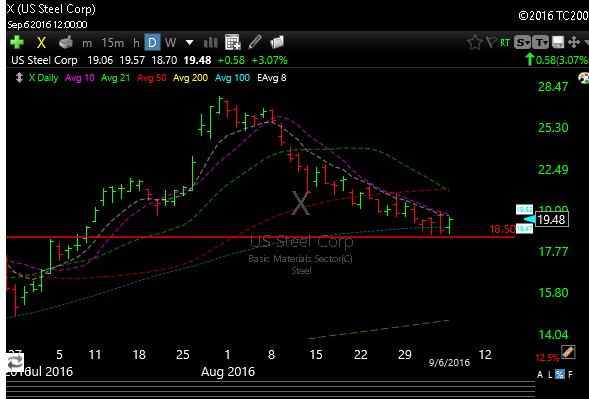Click the calendar grid add icon

tap(233, 42)
